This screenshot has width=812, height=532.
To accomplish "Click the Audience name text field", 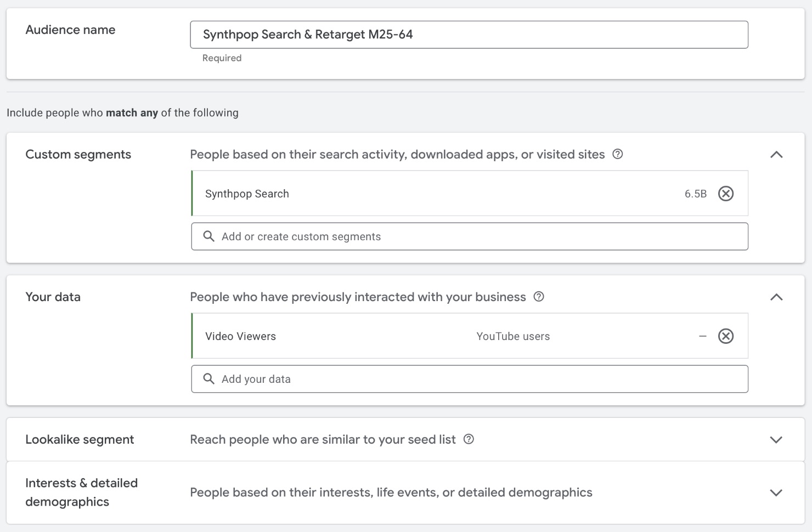I will pyautogui.click(x=469, y=35).
